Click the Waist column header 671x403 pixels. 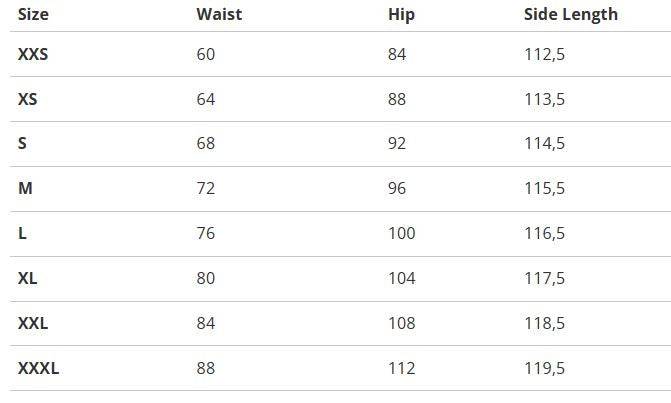219,14
